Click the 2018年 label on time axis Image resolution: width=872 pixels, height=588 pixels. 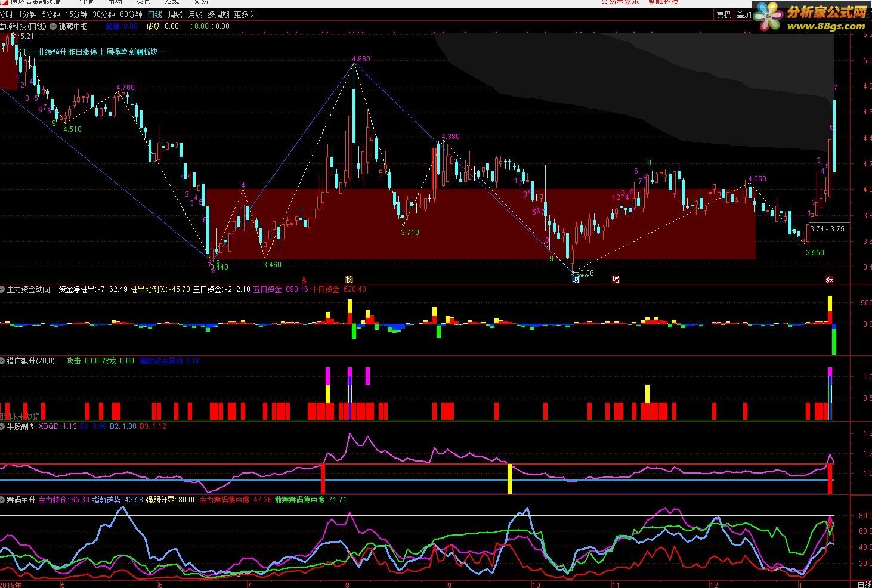coord(11,585)
